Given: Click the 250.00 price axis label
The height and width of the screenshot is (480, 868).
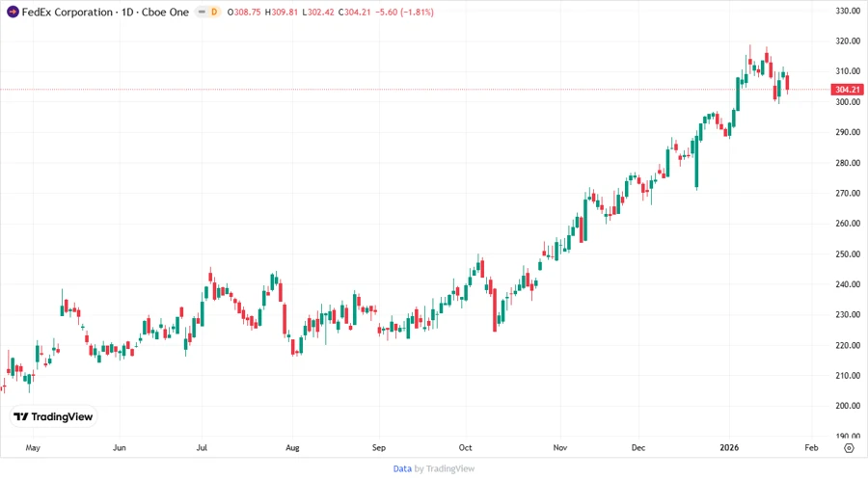Looking at the screenshot, I should 848,253.
